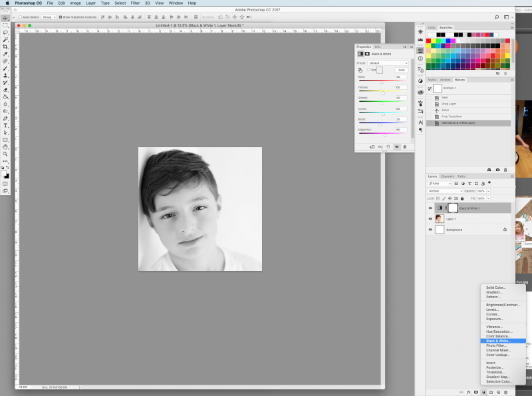
Task: Filter for pixel layers icon in Layers
Action: tap(456, 184)
